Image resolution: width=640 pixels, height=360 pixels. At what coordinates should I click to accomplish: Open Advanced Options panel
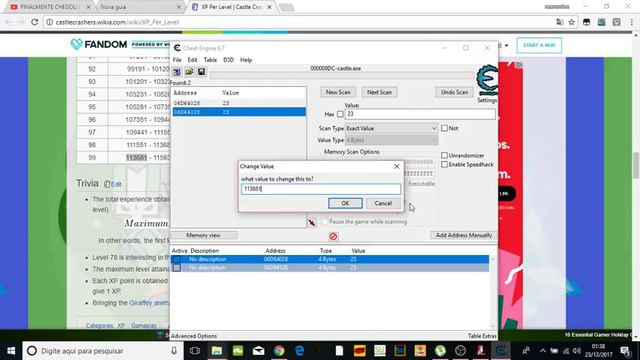point(194,336)
